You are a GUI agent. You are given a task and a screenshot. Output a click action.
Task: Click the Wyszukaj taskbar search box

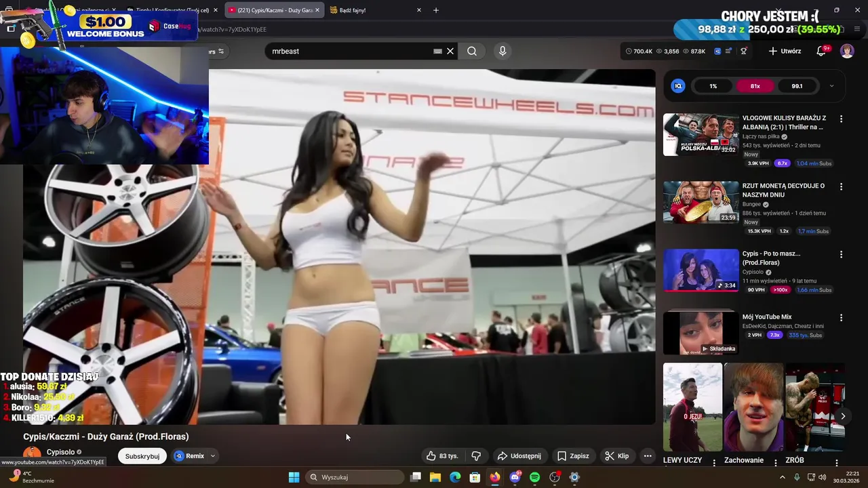[x=356, y=477]
